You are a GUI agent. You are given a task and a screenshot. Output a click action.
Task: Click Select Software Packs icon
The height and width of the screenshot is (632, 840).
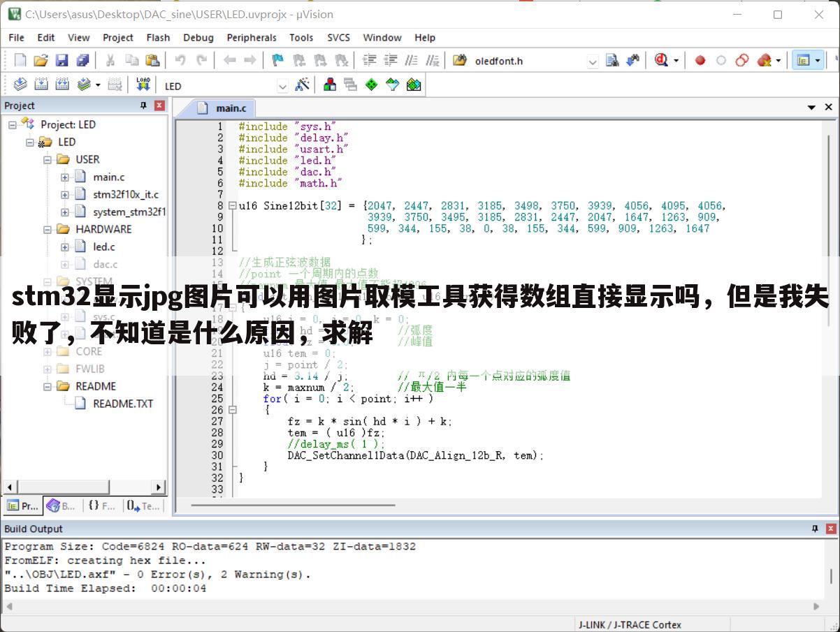click(x=393, y=85)
